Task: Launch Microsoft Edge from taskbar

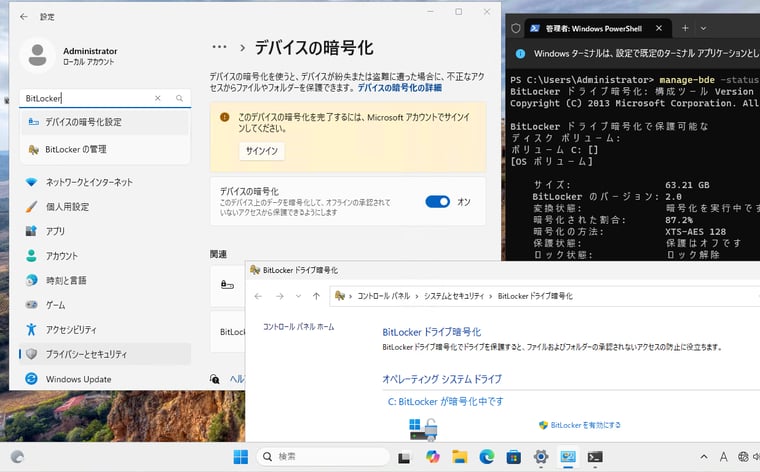Action: click(x=487, y=456)
